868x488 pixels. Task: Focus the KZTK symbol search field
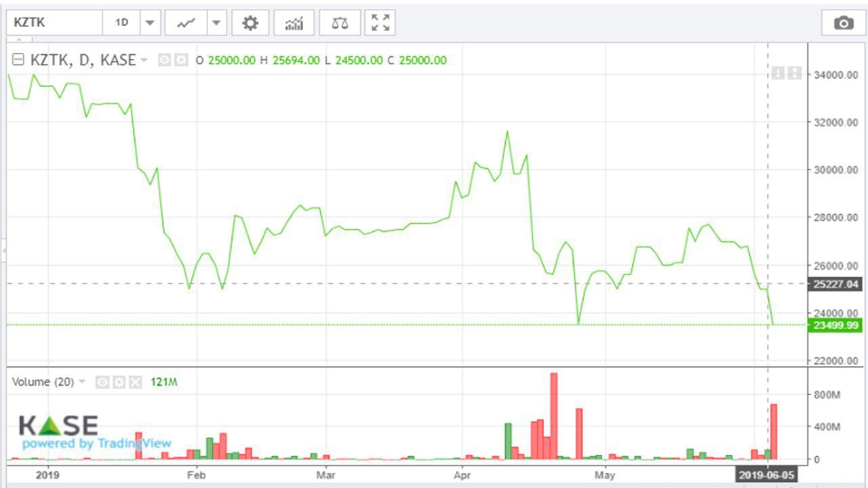click(54, 23)
